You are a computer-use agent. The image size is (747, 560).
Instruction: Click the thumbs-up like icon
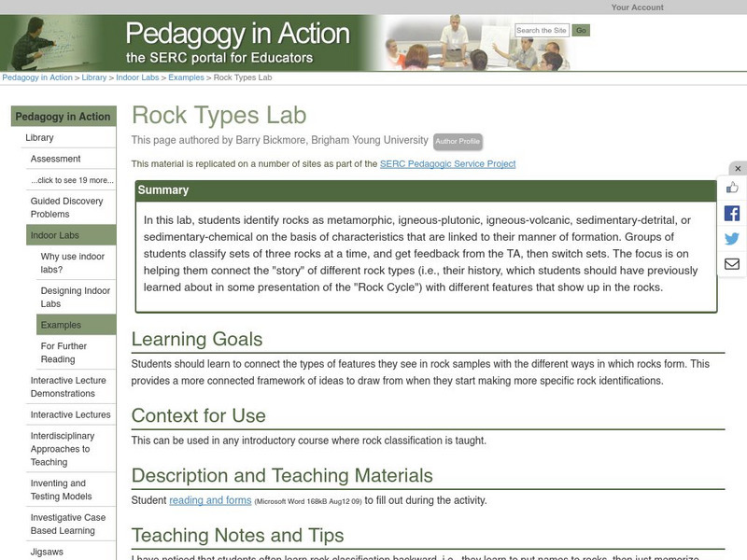pyautogui.click(x=732, y=188)
